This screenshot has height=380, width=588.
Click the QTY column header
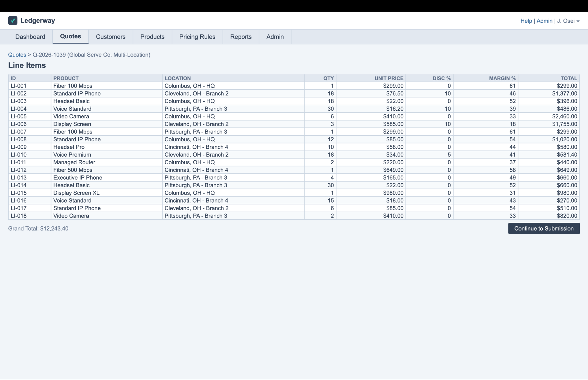(x=320, y=78)
